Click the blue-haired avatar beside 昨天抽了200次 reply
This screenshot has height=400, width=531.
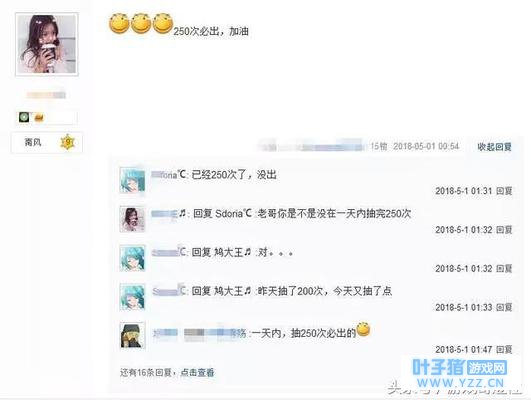(x=132, y=297)
